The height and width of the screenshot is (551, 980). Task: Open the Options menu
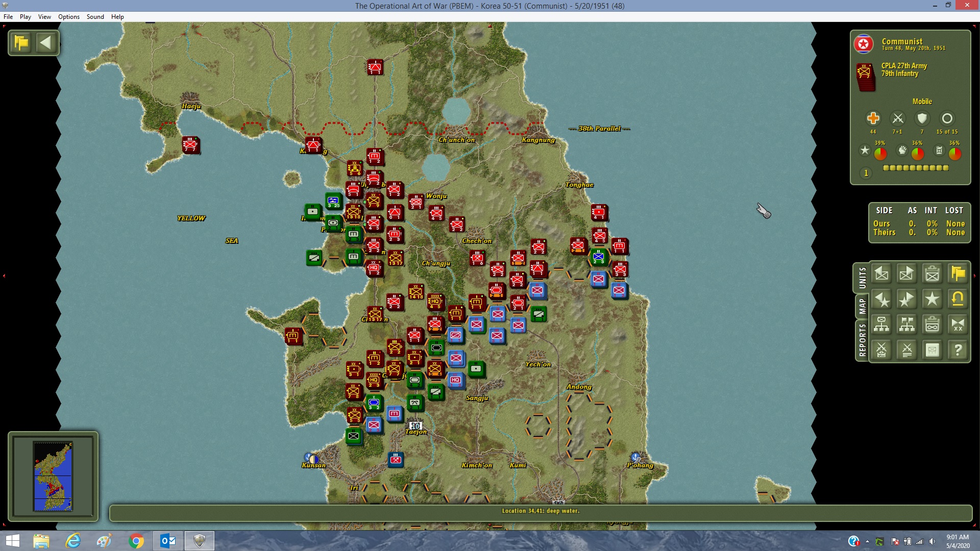[x=69, y=17]
